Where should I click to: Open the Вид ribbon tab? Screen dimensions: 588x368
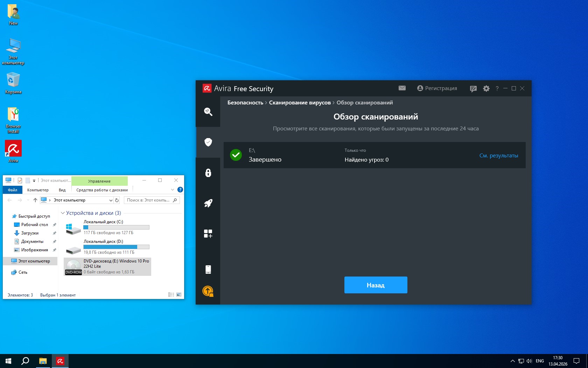coord(62,190)
